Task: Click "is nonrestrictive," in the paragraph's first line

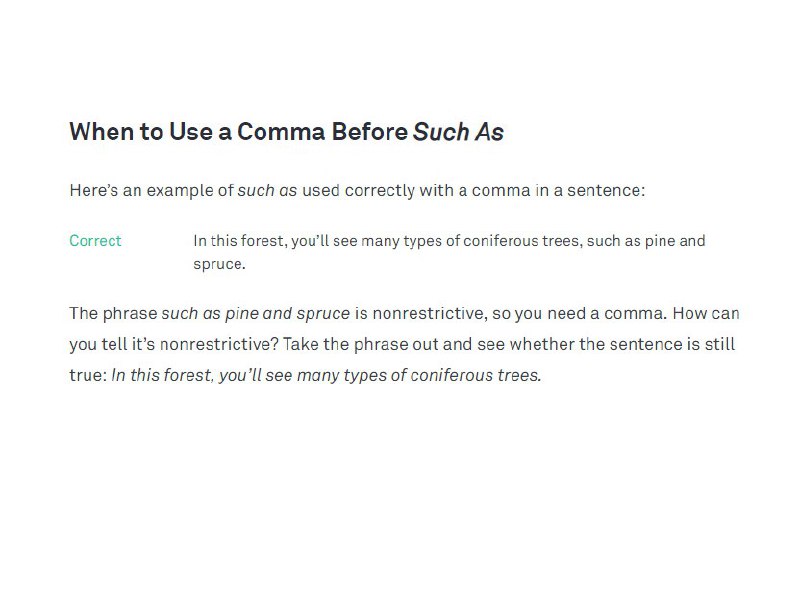Action: (421, 313)
